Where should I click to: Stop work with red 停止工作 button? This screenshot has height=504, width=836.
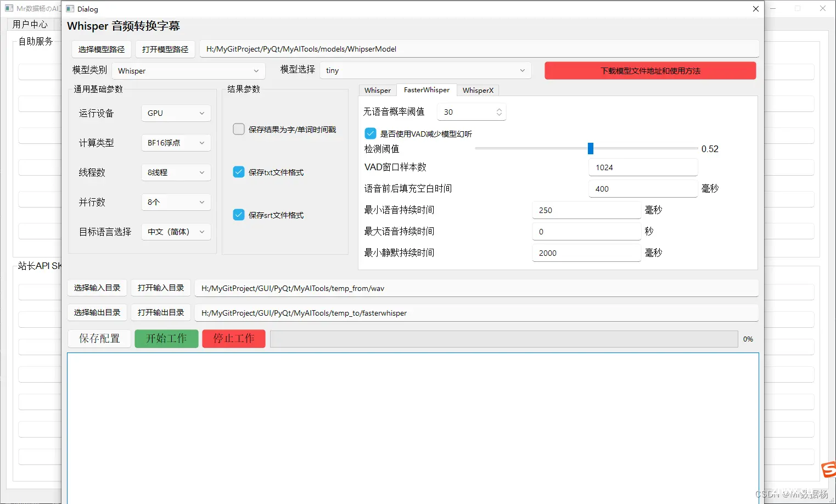pos(234,339)
